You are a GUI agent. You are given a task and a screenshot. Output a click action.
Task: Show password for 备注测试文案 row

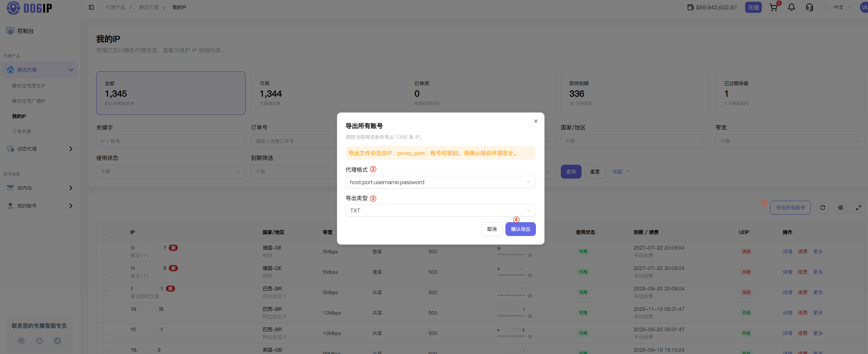(530, 296)
